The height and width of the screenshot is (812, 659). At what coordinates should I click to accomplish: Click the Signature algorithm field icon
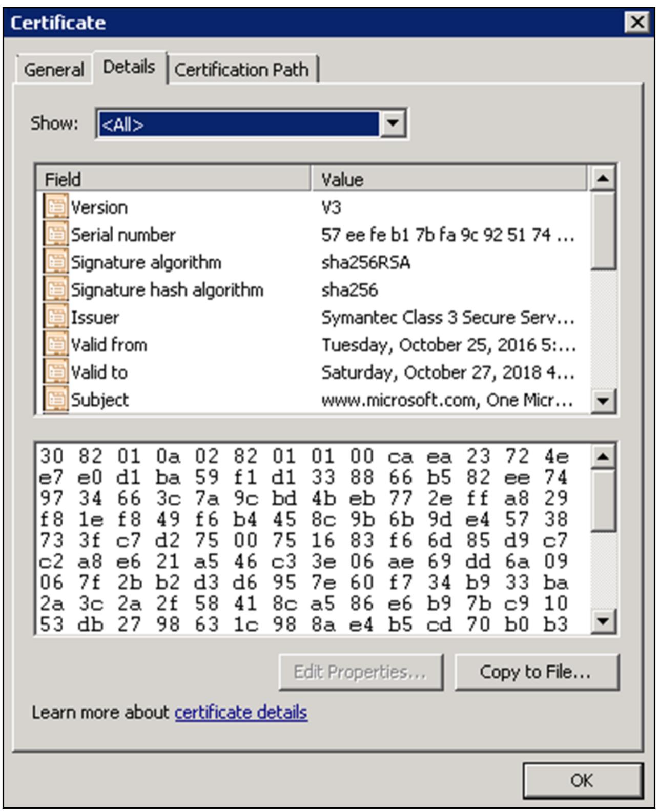(x=55, y=262)
